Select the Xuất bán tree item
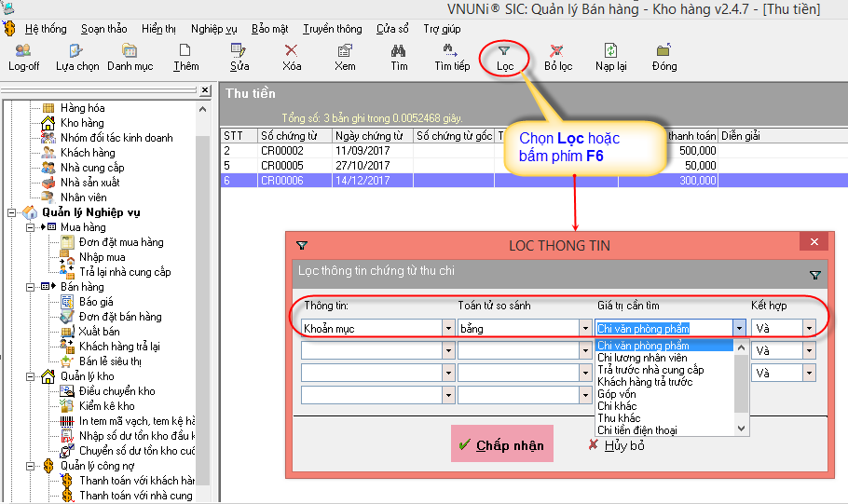848x504 pixels. pos(99,332)
